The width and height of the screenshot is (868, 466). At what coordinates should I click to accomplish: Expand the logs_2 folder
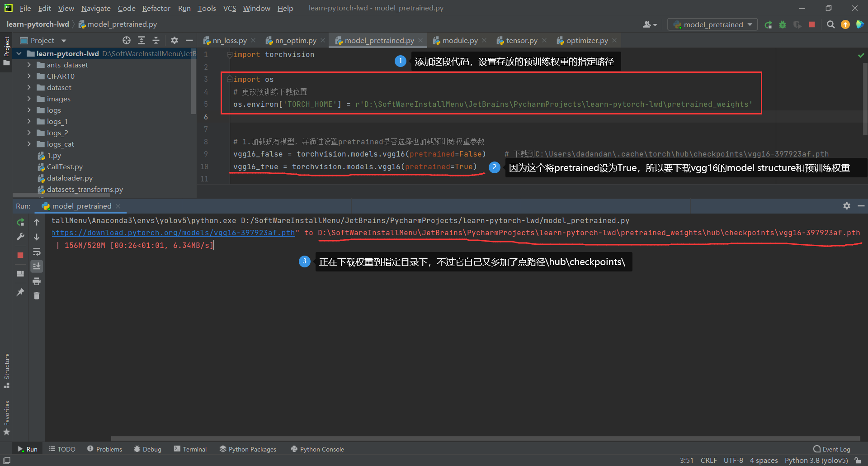(x=29, y=133)
